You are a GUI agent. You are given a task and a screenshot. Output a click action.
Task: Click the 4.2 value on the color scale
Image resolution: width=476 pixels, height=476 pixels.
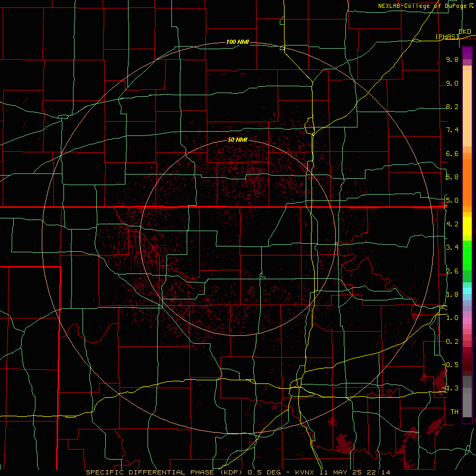point(452,224)
